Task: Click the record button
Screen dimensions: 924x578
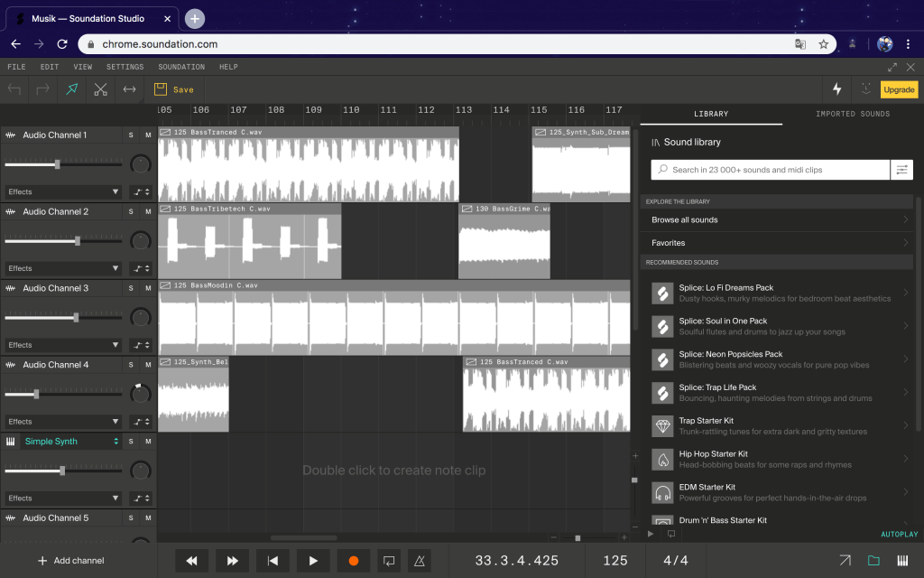Action: tap(354, 561)
